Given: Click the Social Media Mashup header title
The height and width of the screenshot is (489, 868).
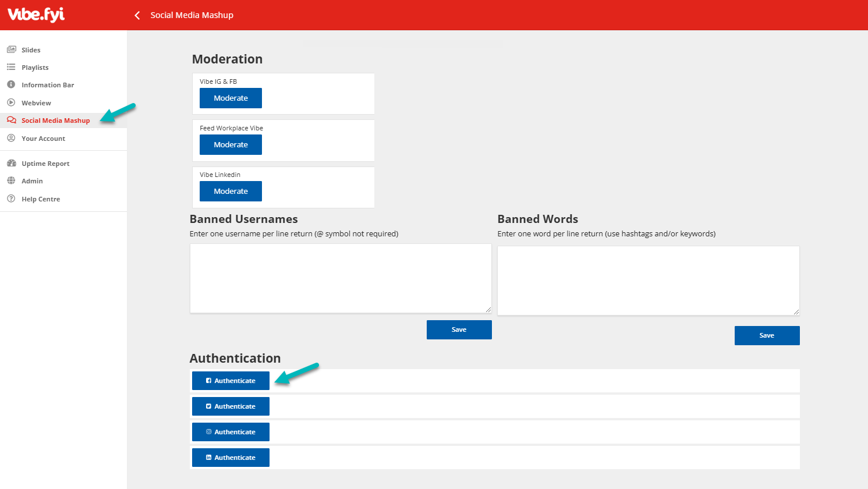Looking at the screenshot, I should click(192, 15).
